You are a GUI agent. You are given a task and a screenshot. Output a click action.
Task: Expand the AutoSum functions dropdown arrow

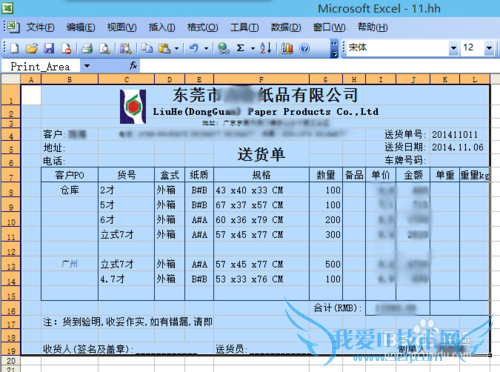click(253, 49)
